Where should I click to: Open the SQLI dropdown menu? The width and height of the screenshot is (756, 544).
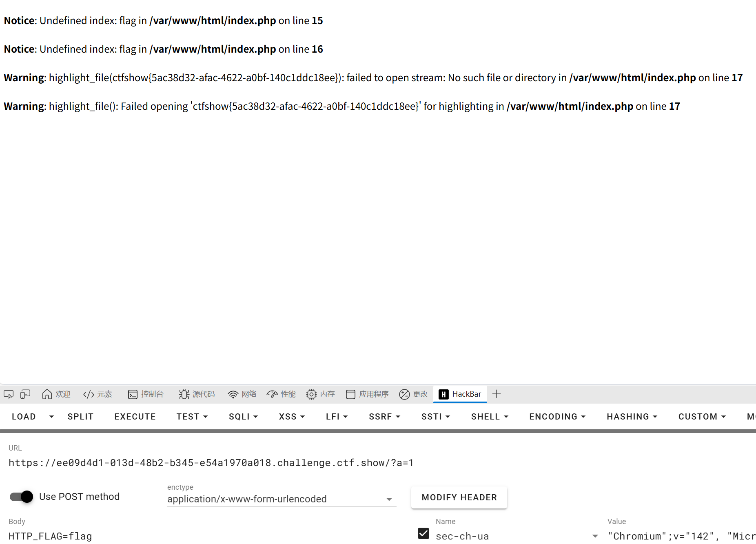pyautogui.click(x=244, y=417)
